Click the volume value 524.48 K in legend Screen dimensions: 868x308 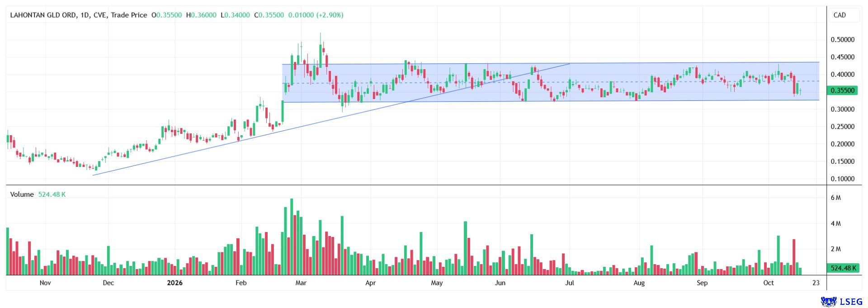click(x=52, y=194)
